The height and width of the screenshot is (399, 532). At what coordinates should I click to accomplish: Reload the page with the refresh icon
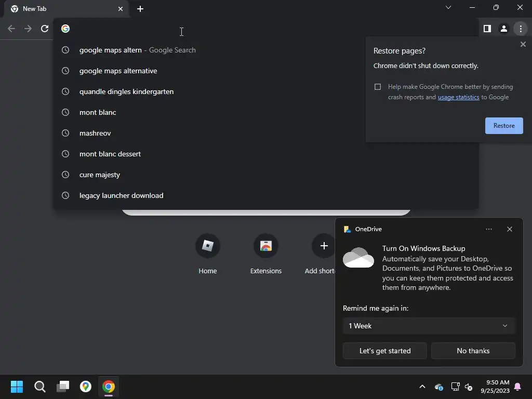[x=45, y=29]
